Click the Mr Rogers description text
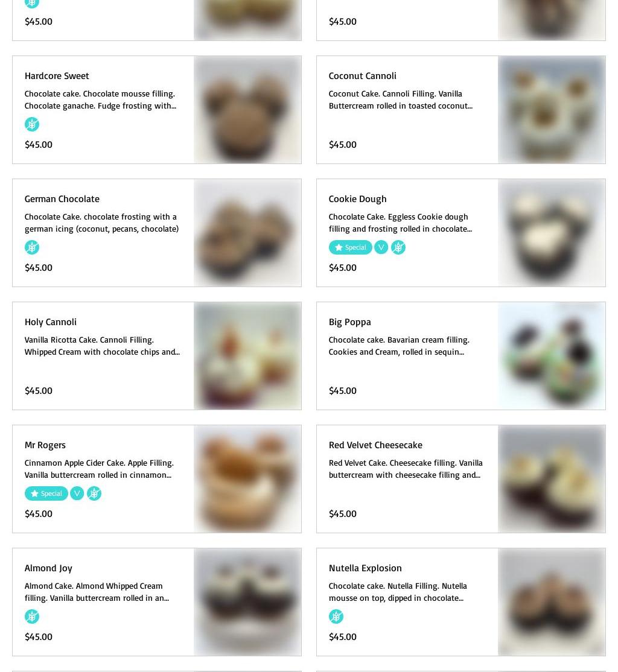The width and height of the screenshot is (618, 672). point(99,469)
